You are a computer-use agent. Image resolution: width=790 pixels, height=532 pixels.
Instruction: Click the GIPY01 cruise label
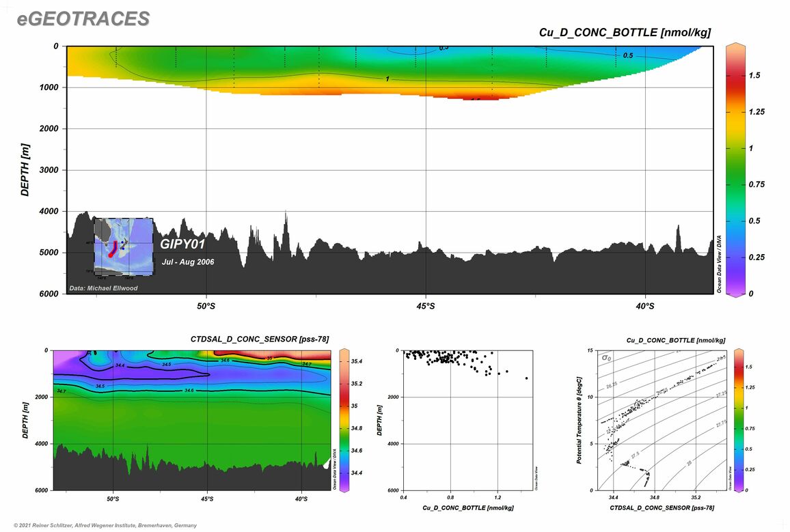point(182,243)
